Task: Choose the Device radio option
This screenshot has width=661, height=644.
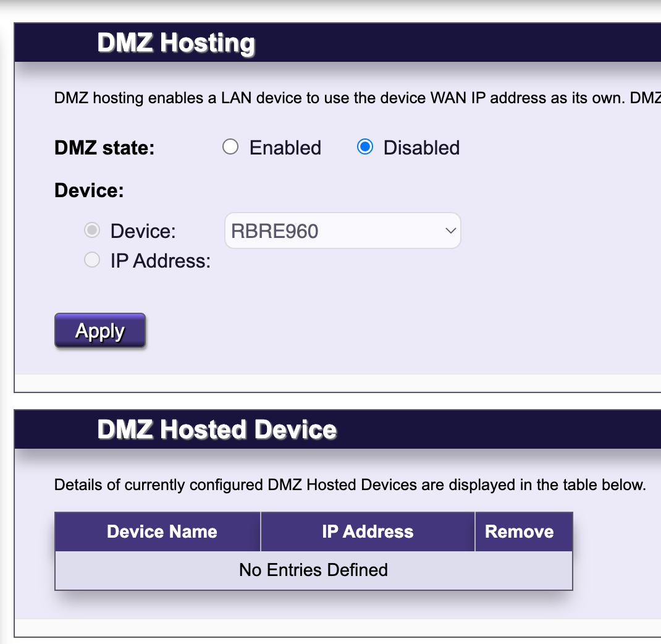Action: click(x=92, y=231)
